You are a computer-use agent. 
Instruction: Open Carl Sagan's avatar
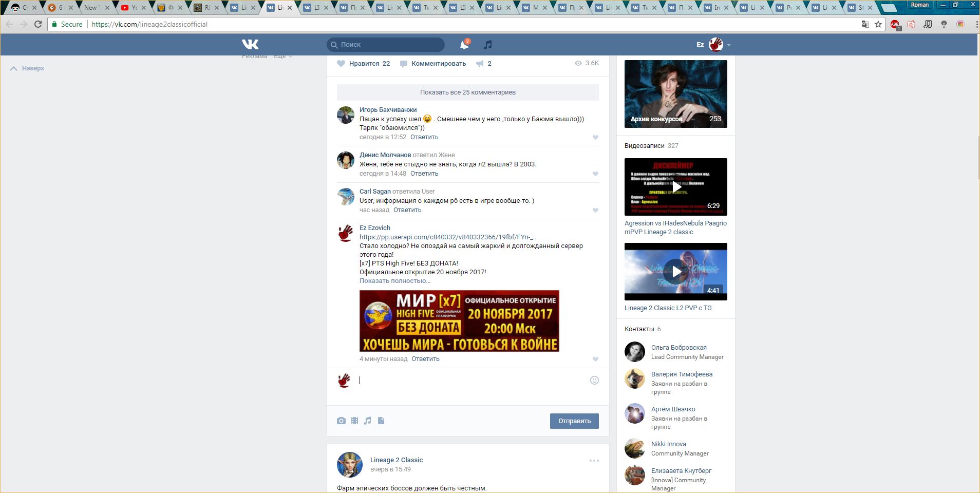point(346,197)
